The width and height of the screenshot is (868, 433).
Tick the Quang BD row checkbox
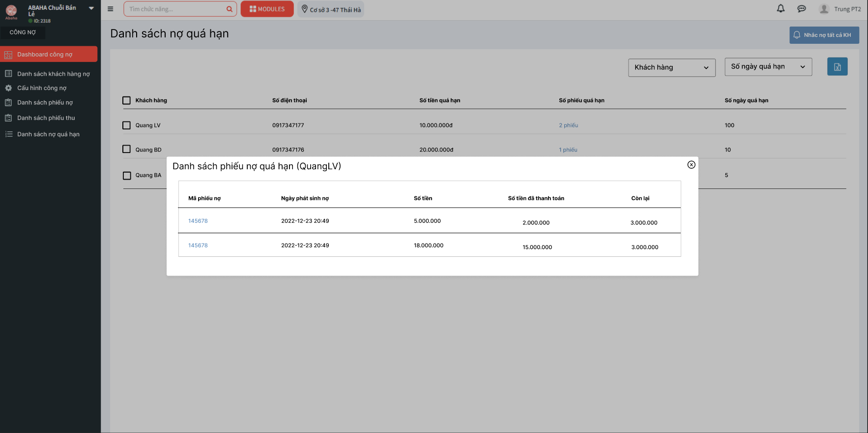[126, 150]
